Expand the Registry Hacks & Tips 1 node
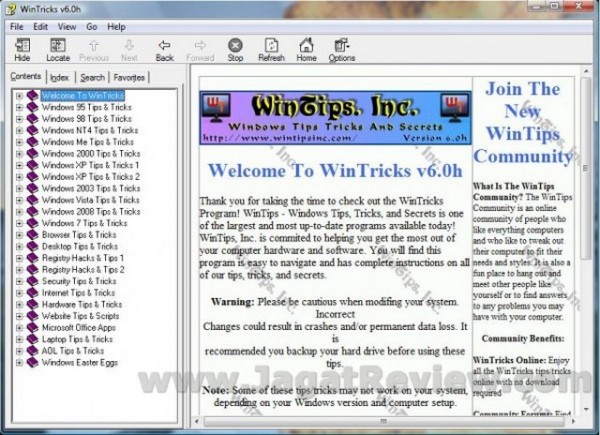The height and width of the screenshot is (435, 600). click(x=19, y=258)
